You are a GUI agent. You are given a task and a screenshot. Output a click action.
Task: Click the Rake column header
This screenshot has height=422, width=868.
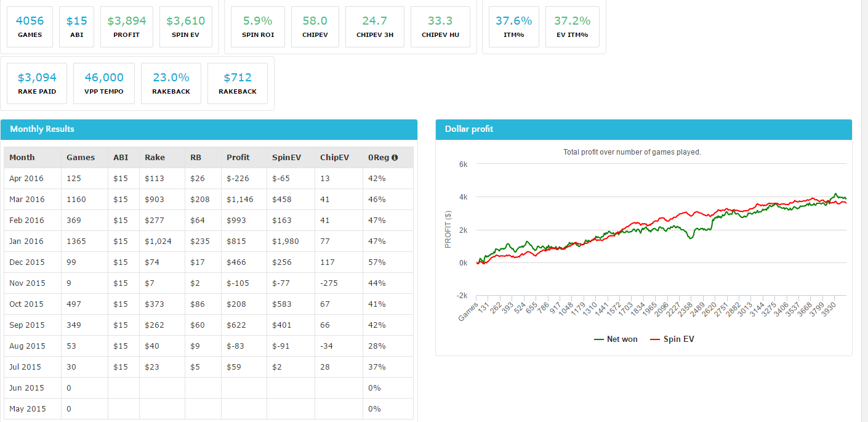click(x=163, y=158)
